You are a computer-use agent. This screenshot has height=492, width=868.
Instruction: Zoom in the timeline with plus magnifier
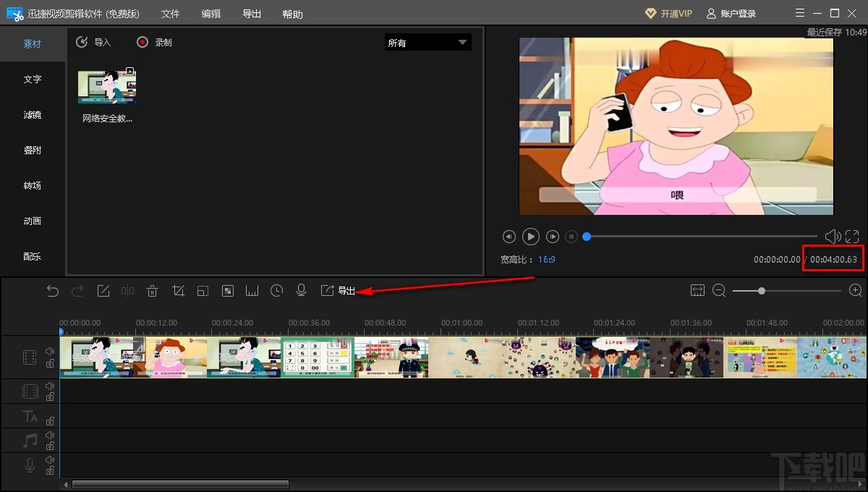coord(856,290)
